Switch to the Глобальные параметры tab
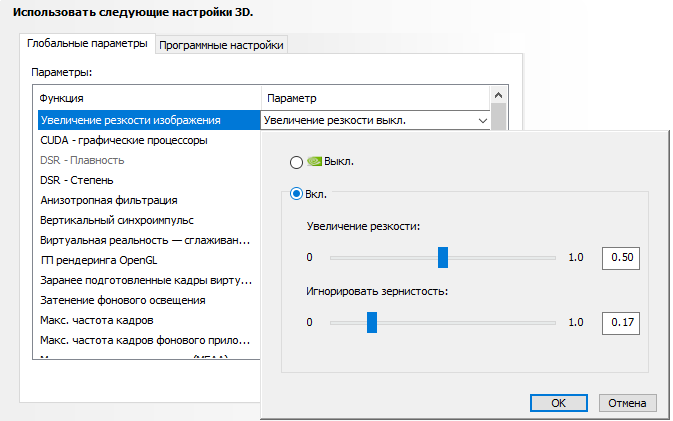 (88, 44)
